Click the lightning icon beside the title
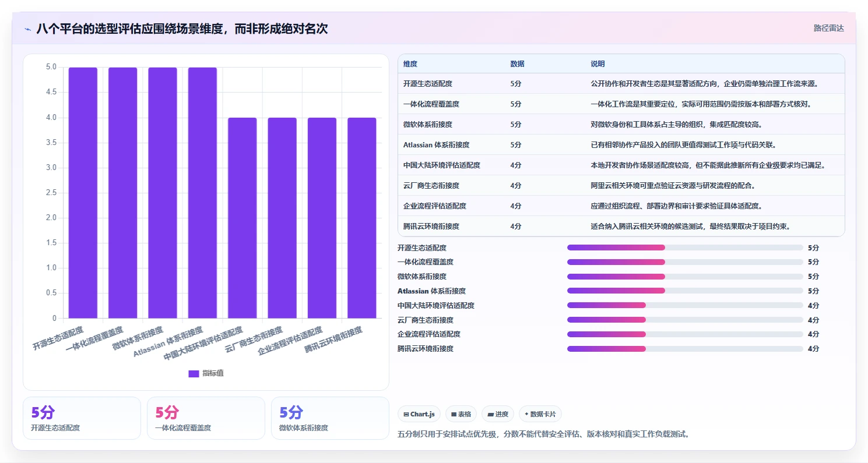This screenshot has height=463, width=868. click(27, 29)
